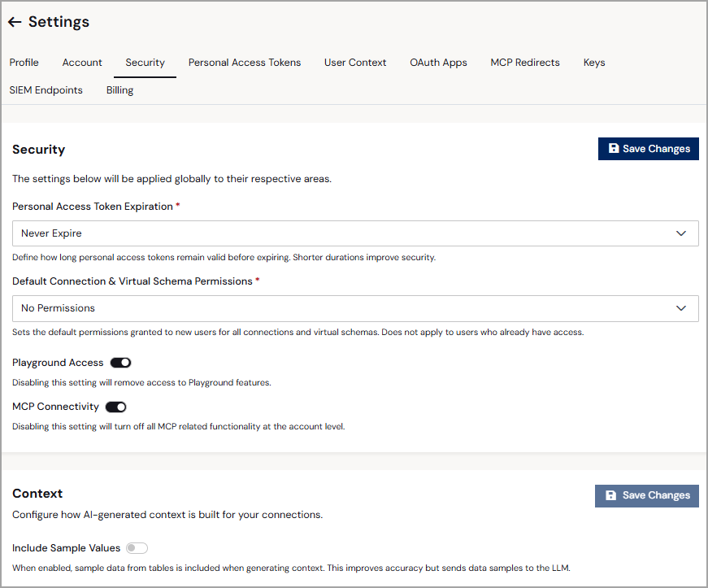Open Personal Access Tokens tab
The width and height of the screenshot is (708, 588).
tap(245, 63)
